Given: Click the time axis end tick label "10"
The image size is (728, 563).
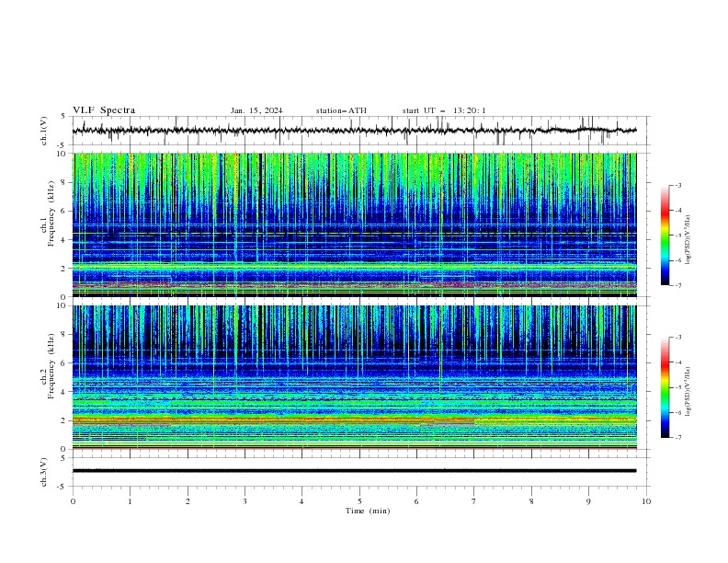Looking at the screenshot, I should [x=646, y=501].
